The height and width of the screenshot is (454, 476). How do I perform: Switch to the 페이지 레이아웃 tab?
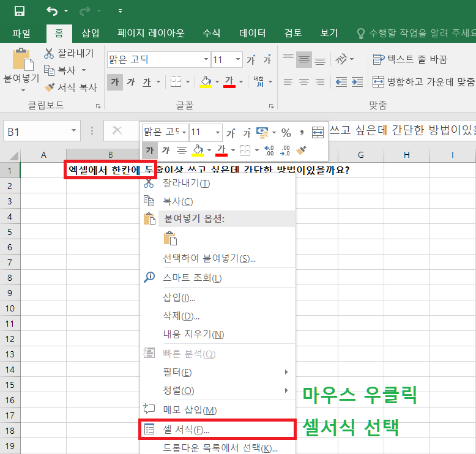pyautogui.click(x=151, y=33)
